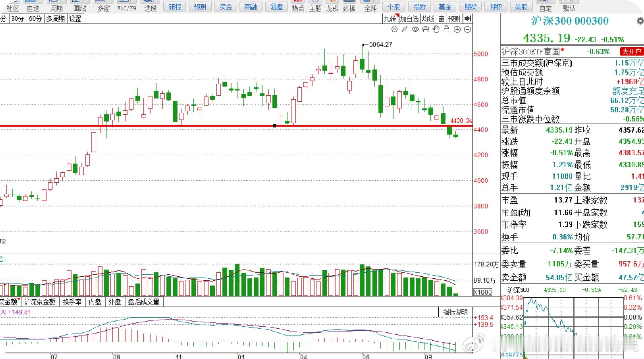Open 周期 period toolbar item
The image size is (644, 359).
(x=57, y=5)
